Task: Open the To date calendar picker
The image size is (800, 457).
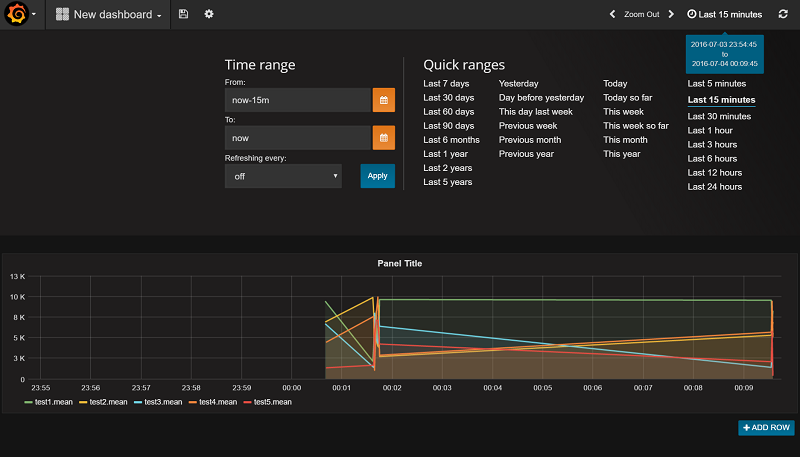Action: pyautogui.click(x=384, y=138)
